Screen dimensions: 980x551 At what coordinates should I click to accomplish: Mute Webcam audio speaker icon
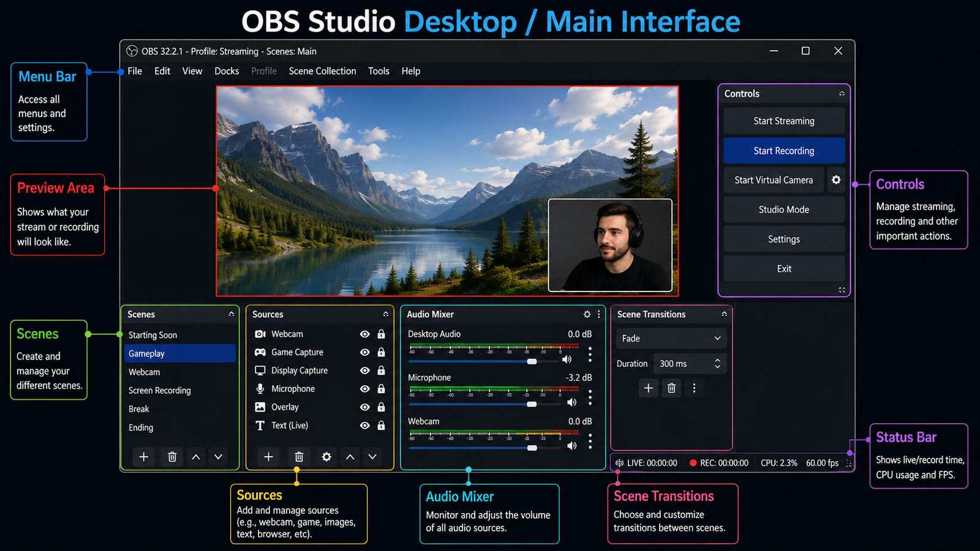571,446
